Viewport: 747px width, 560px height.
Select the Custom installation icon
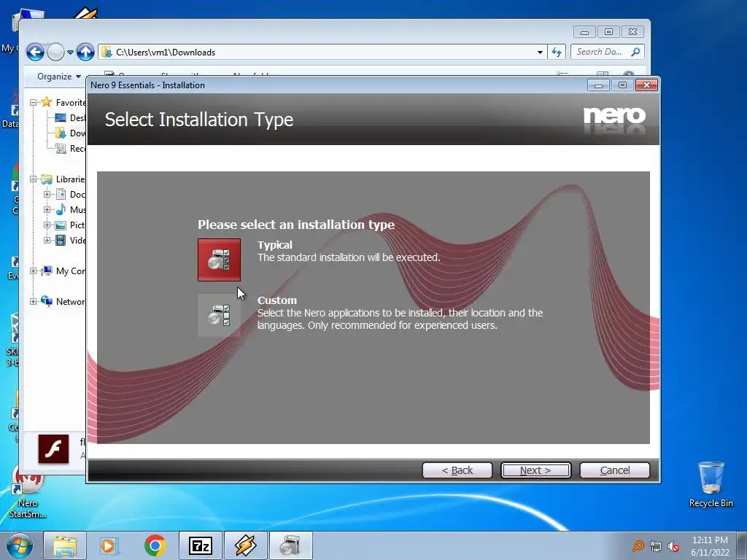[219, 315]
